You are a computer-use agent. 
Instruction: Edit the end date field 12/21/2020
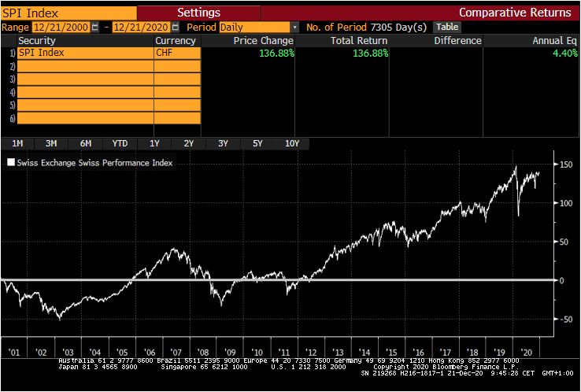(142, 28)
